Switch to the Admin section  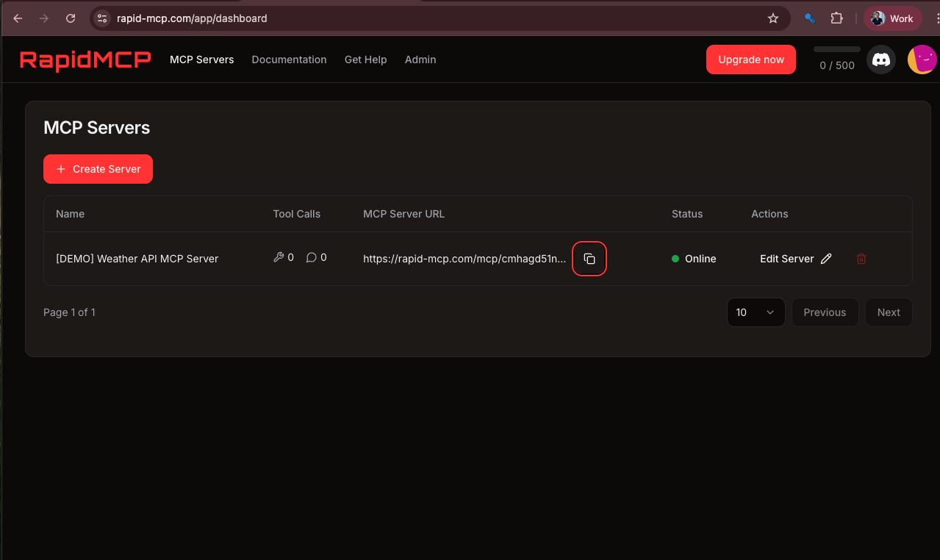[x=420, y=60]
